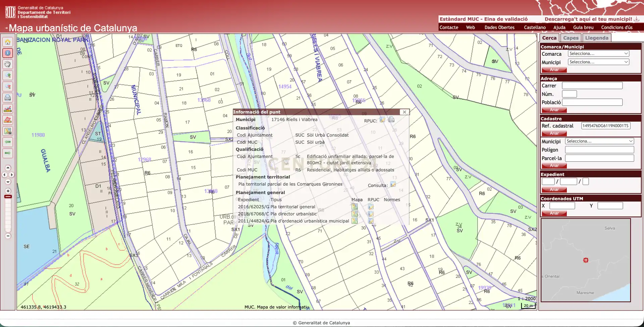Screen dimensions: 644x327
Task: Switch language to Castellano
Action: tap(535, 28)
